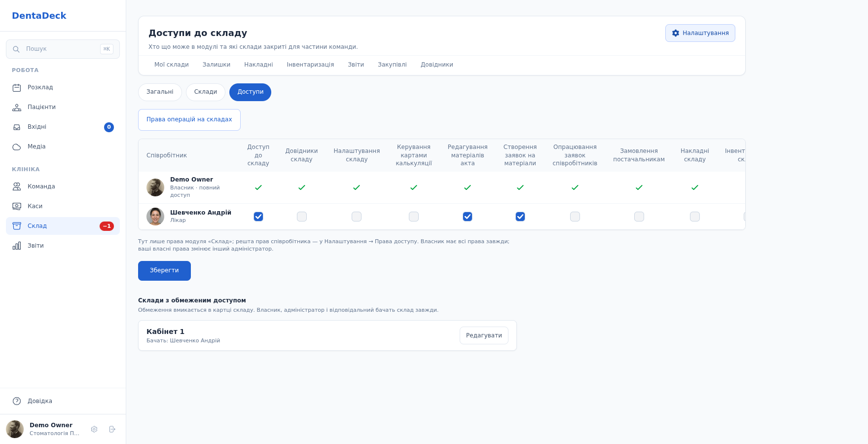Enable Опрацювання заявок співробітників for Шевченко

(575, 217)
